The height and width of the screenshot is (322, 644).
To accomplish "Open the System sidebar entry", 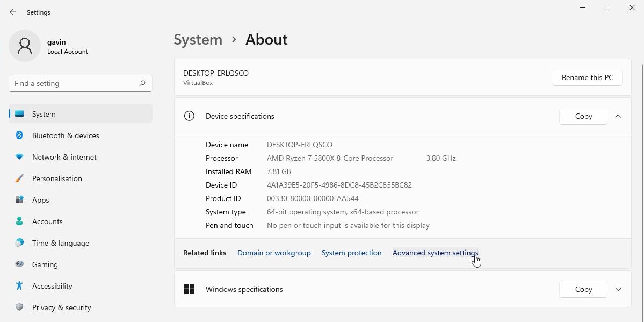I will tap(44, 114).
